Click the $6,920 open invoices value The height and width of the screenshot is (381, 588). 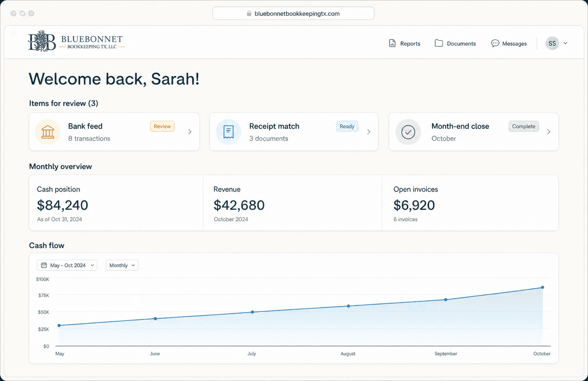(x=414, y=205)
